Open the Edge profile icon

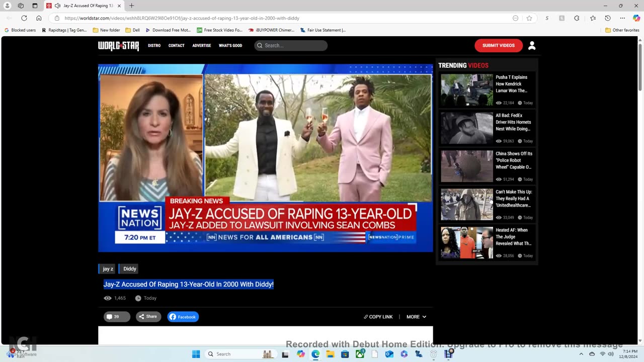click(x=7, y=6)
